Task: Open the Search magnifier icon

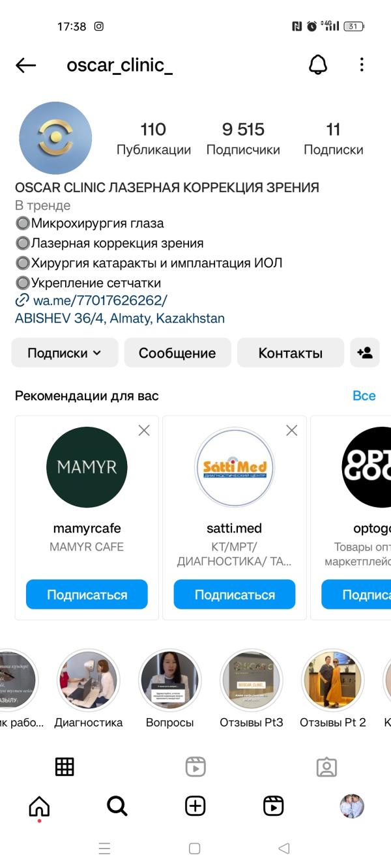Action: coord(117,806)
